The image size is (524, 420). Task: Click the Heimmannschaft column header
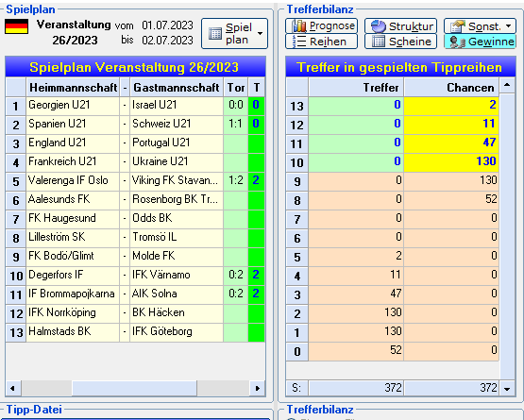coord(73,88)
